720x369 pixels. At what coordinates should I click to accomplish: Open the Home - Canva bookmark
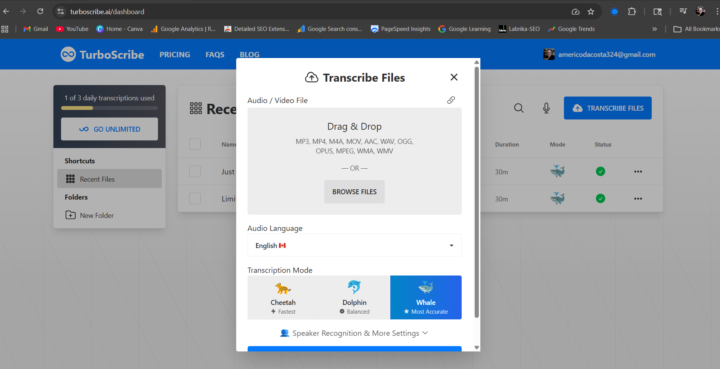click(x=119, y=28)
